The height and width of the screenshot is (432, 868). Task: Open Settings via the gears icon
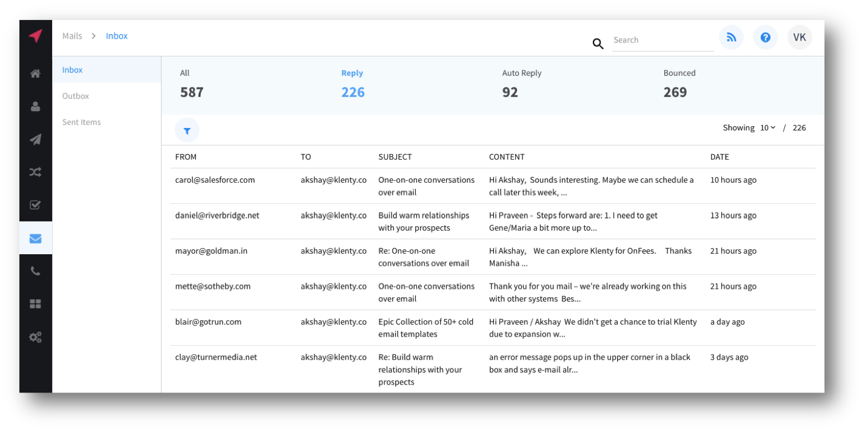35,337
